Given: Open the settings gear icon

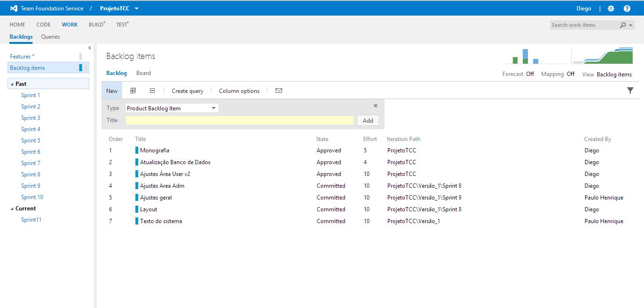Looking at the screenshot, I should coord(611,8).
